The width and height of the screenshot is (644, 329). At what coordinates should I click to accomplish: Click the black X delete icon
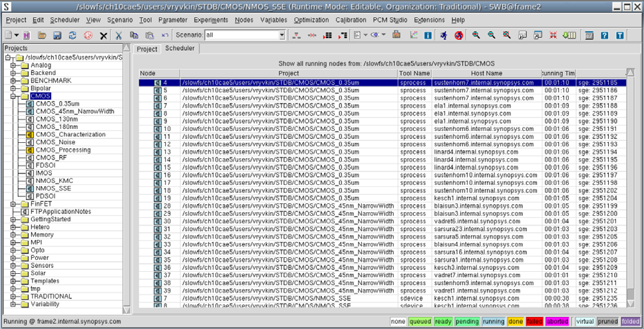(x=104, y=35)
